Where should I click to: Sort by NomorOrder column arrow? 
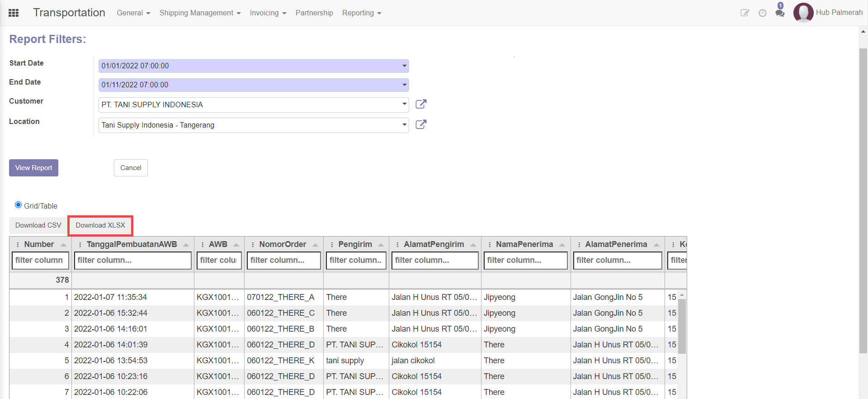tap(315, 245)
